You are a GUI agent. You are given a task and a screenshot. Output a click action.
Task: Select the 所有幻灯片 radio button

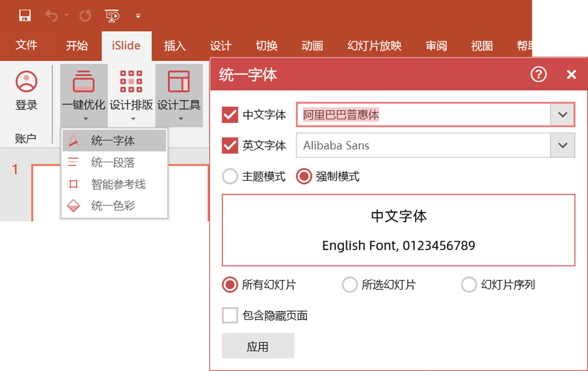tap(230, 285)
